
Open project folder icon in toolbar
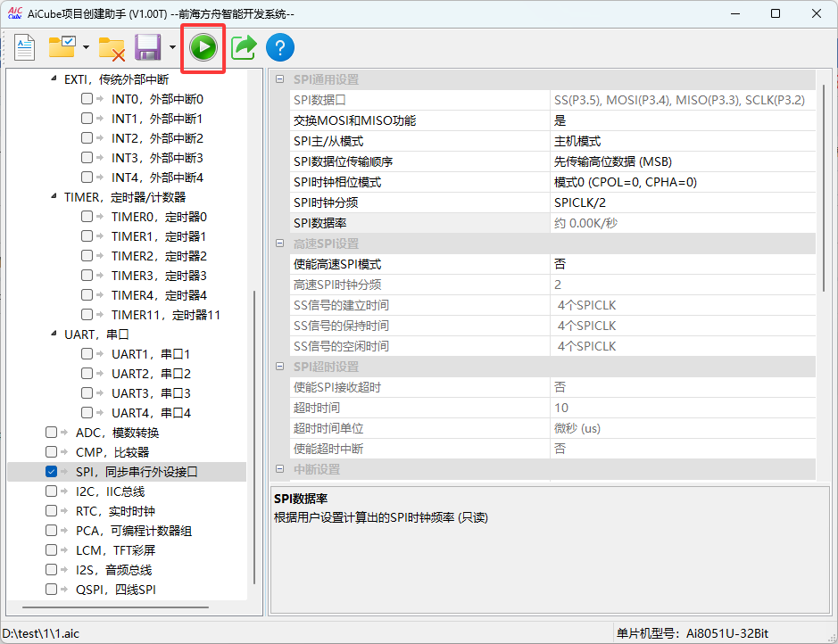[62, 47]
